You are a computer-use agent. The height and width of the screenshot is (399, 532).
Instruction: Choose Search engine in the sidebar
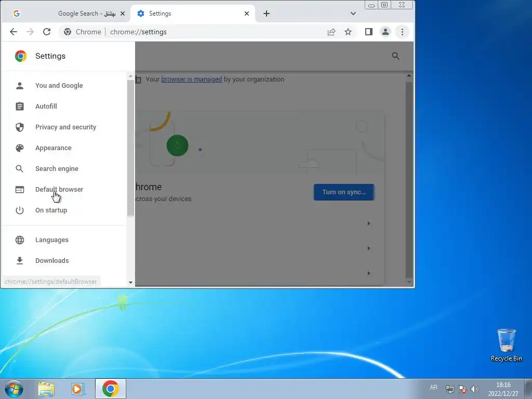click(64, 169)
